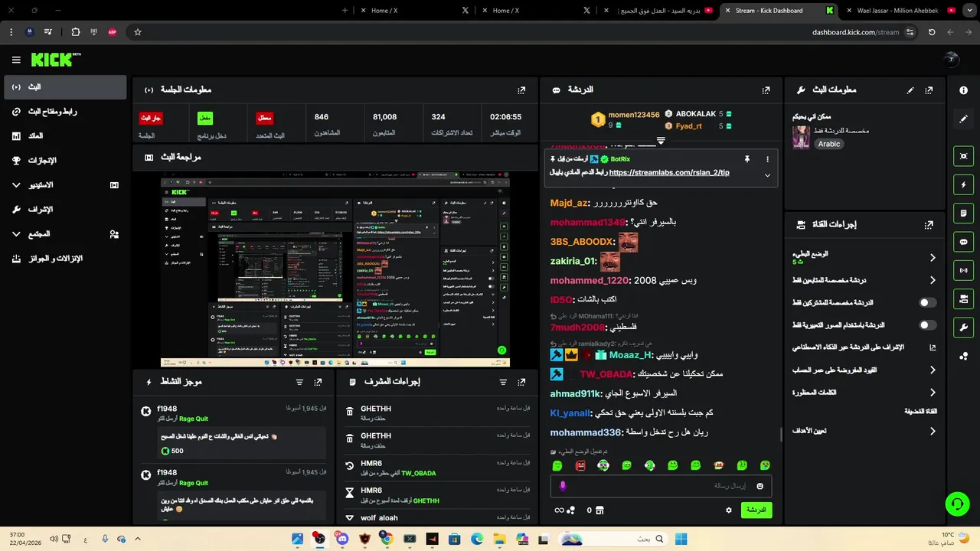Pop out the session info (معلومات الجلسة) panel
Screen dimensions: 980x551
(x=521, y=90)
